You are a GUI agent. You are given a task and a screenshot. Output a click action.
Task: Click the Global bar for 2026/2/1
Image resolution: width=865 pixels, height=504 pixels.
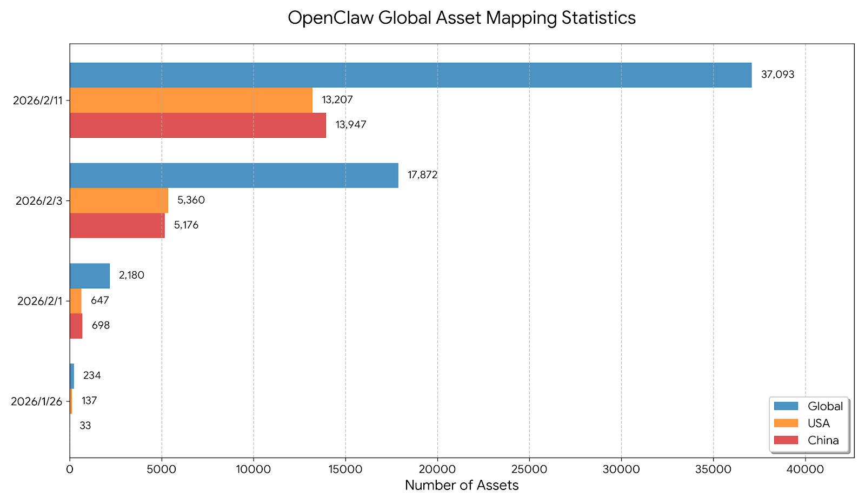pyautogui.click(x=90, y=275)
